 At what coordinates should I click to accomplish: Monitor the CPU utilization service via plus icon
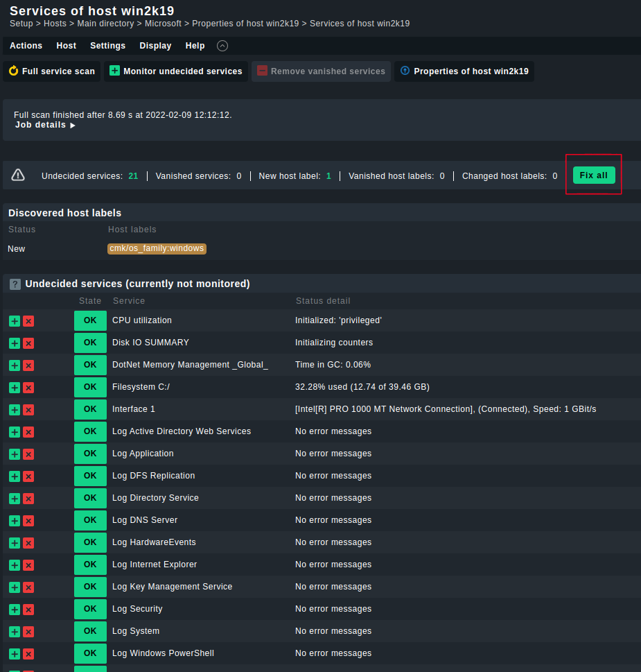click(14, 320)
